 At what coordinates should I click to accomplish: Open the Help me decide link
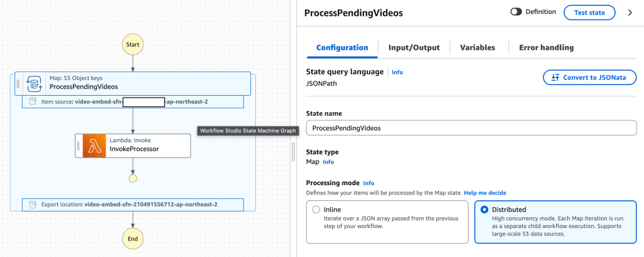coord(485,192)
